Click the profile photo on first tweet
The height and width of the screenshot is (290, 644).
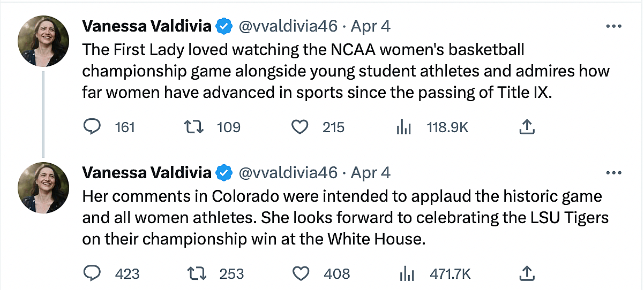click(x=43, y=41)
